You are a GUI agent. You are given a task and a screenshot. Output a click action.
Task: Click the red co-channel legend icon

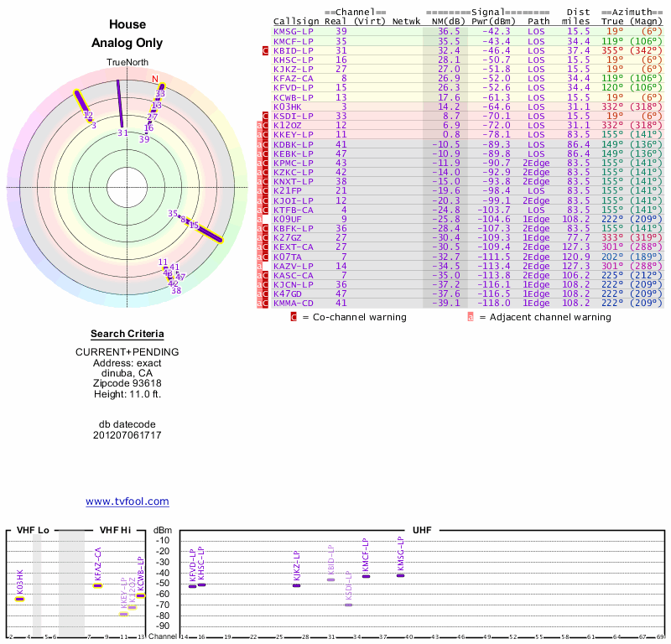click(x=294, y=318)
